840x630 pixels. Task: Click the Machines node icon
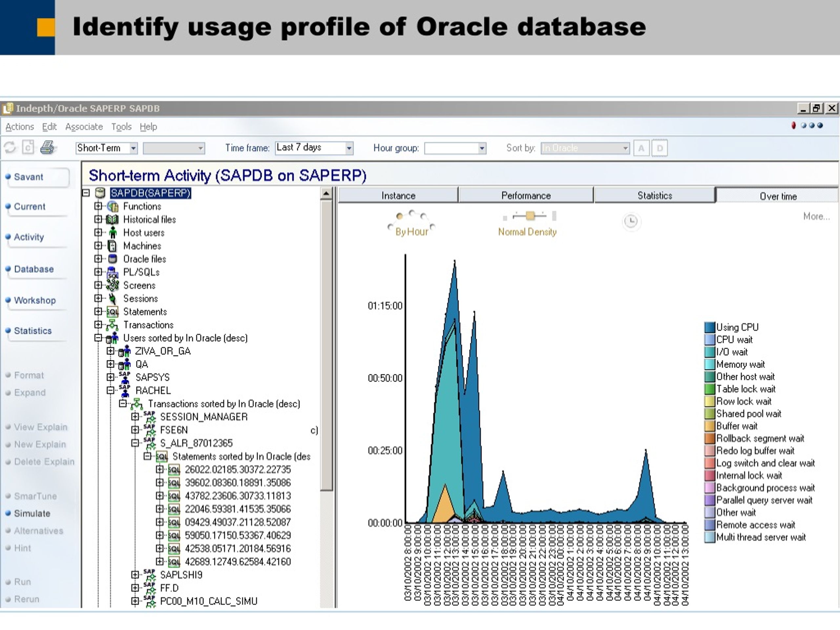[x=113, y=246]
